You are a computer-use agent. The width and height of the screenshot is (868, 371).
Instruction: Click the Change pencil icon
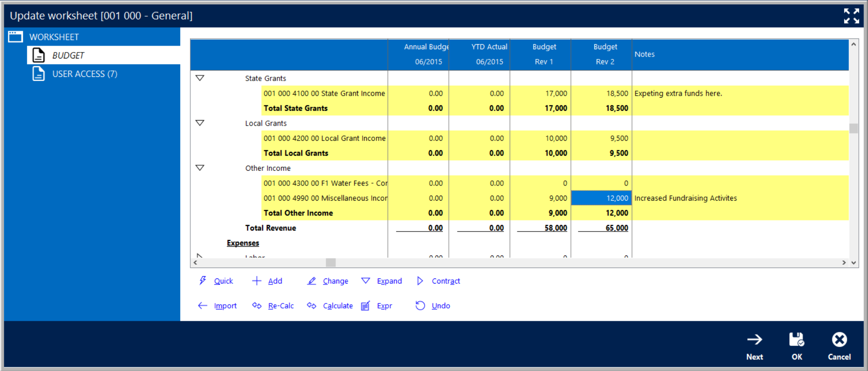click(x=312, y=281)
